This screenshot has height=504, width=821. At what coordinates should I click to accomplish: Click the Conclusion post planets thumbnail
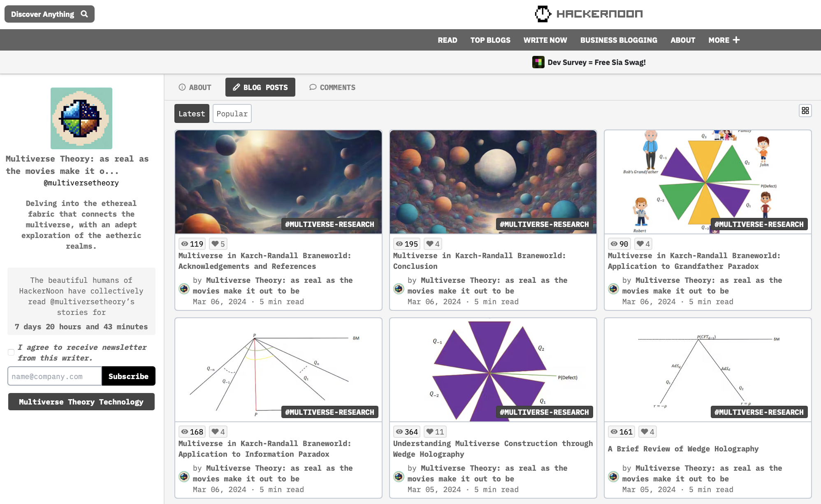(493, 182)
